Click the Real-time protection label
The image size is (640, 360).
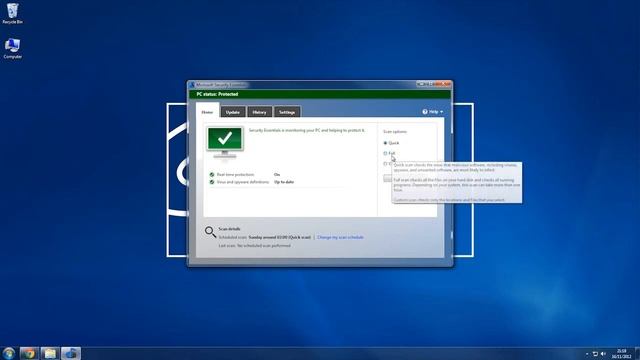pyautogui.click(x=235, y=175)
